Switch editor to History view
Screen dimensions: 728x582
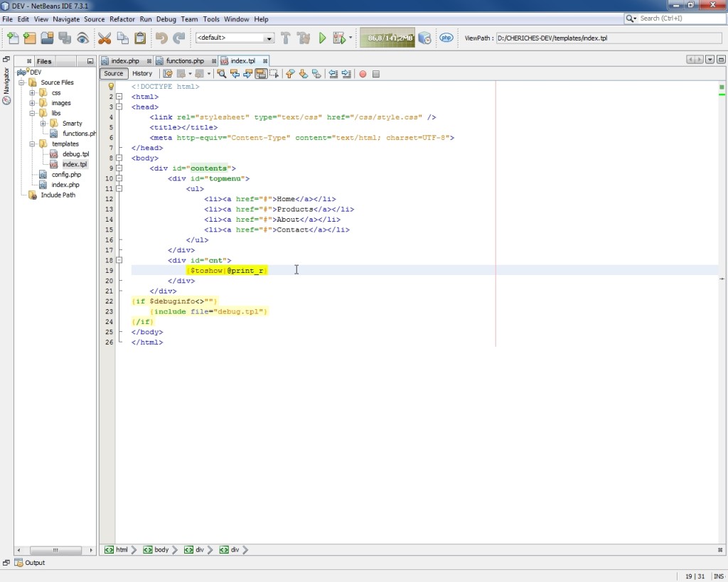(x=142, y=74)
